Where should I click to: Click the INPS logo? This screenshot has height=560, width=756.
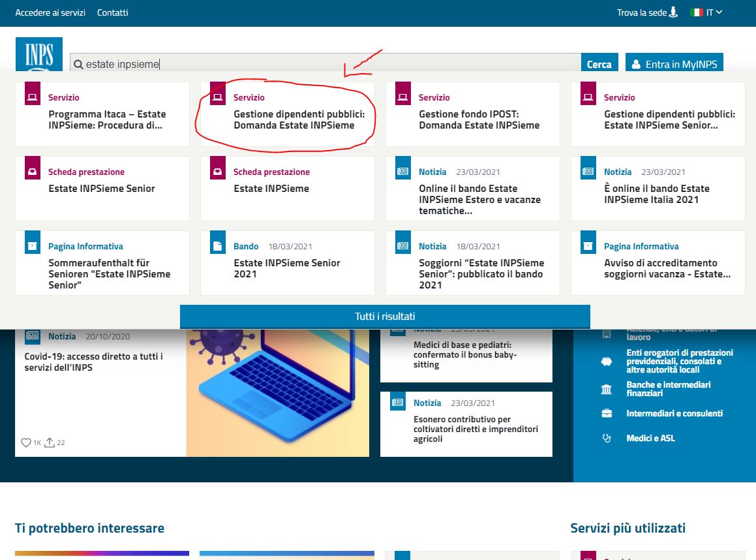38,54
